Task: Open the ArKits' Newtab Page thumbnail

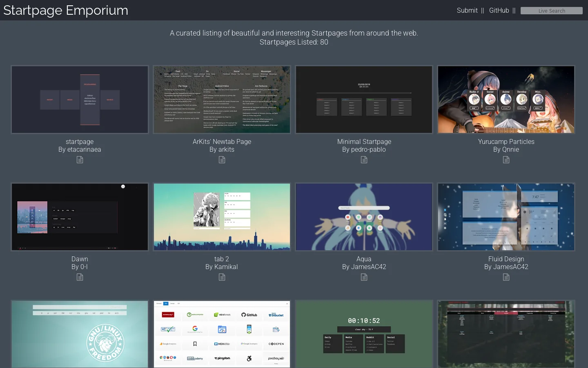Action: pyautogui.click(x=222, y=99)
